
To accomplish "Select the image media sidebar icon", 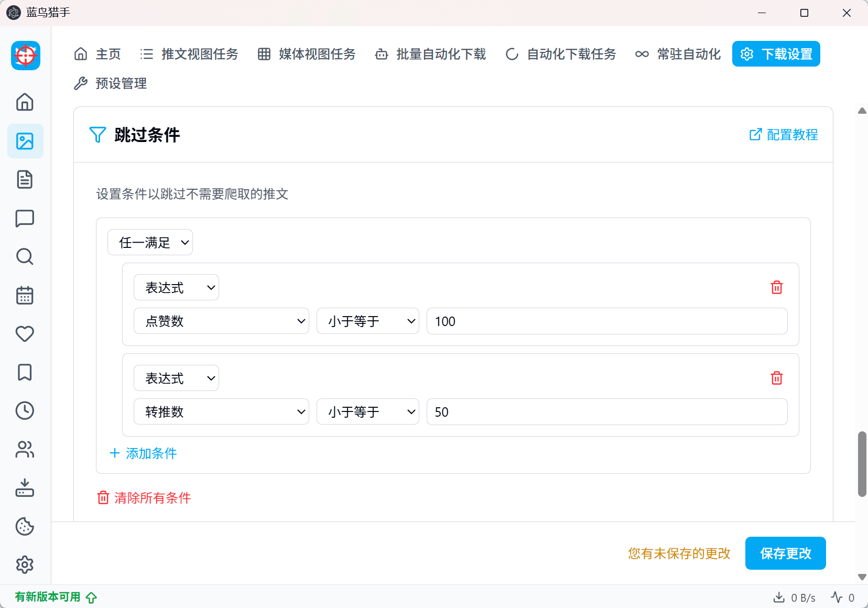I will click(25, 141).
